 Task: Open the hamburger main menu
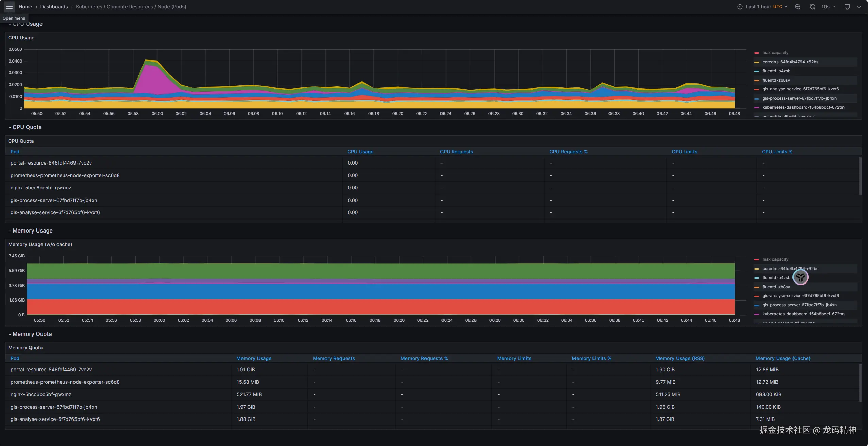[9, 7]
